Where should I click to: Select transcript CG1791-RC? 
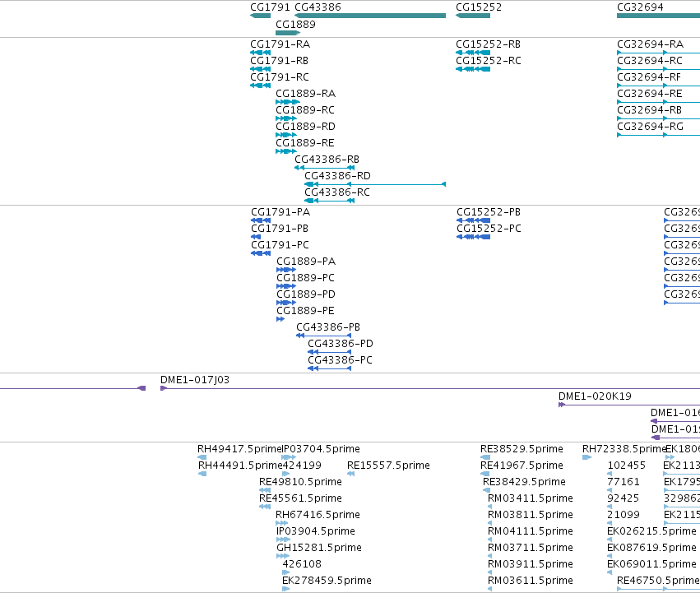280,77
